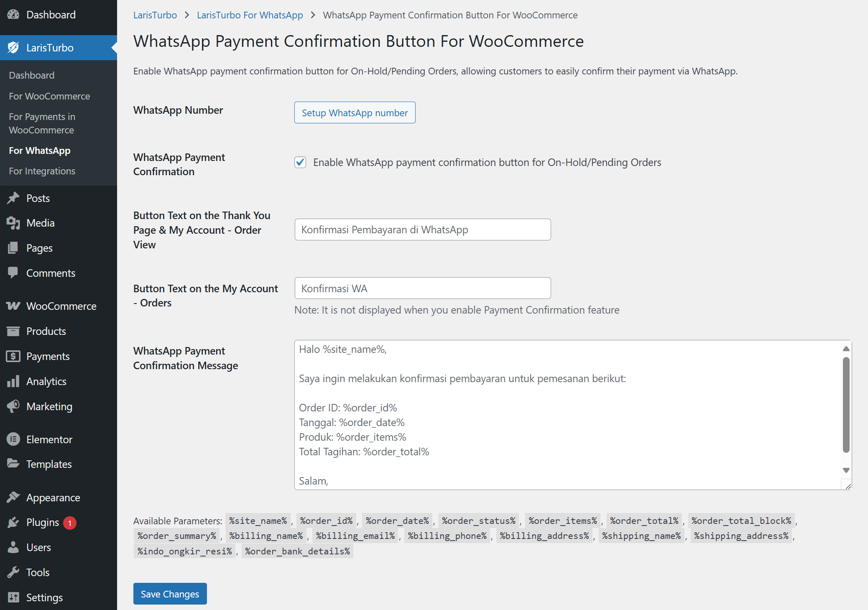This screenshot has width=868, height=610.
Task: Open For Integrations submenu item
Action: (x=42, y=171)
